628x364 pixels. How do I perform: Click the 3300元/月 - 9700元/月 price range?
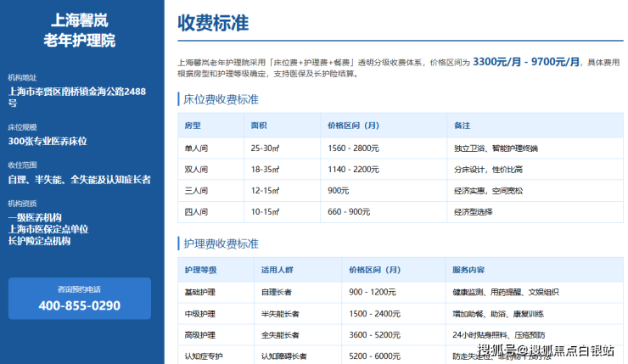coord(526,62)
